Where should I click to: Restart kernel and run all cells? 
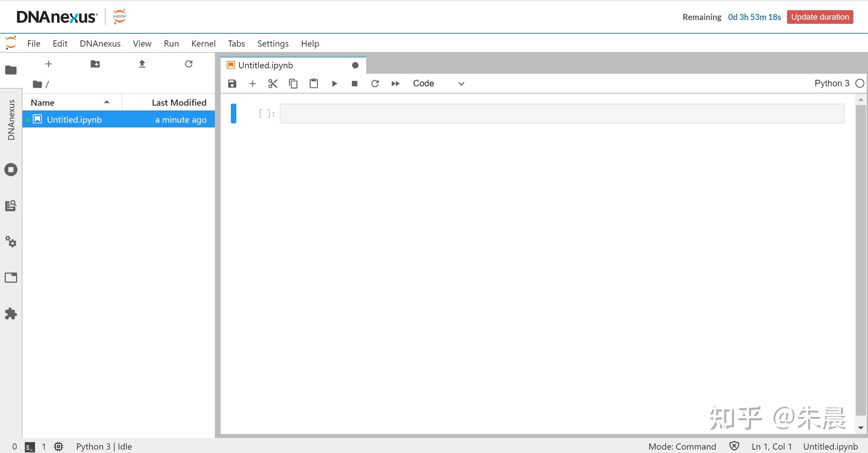[x=395, y=84]
